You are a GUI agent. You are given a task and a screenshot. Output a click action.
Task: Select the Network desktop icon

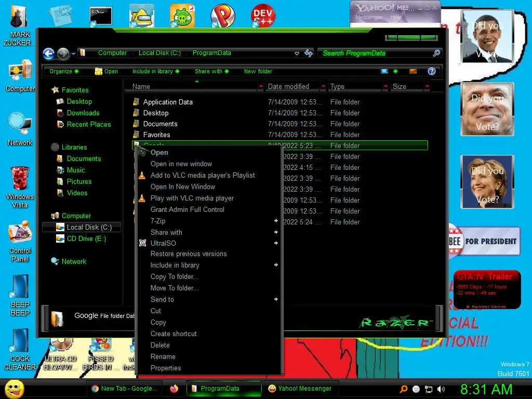click(x=20, y=129)
